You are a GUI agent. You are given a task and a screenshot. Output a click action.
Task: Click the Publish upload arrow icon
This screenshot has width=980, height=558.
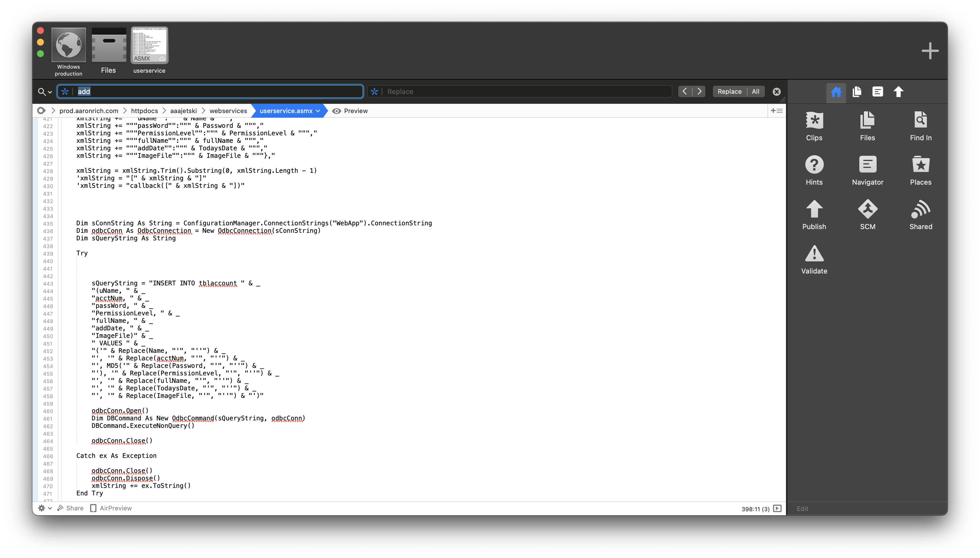[x=814, y=210]
